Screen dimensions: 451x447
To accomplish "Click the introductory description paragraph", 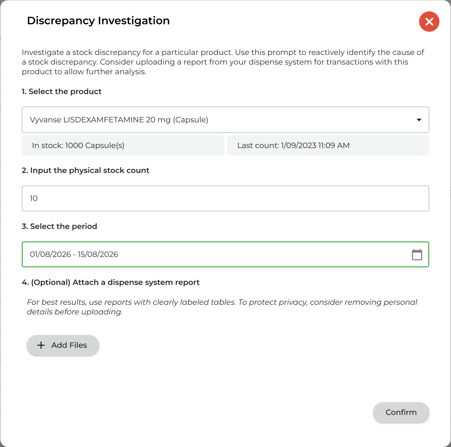I will pyautogui.click(x=223, y=62).
